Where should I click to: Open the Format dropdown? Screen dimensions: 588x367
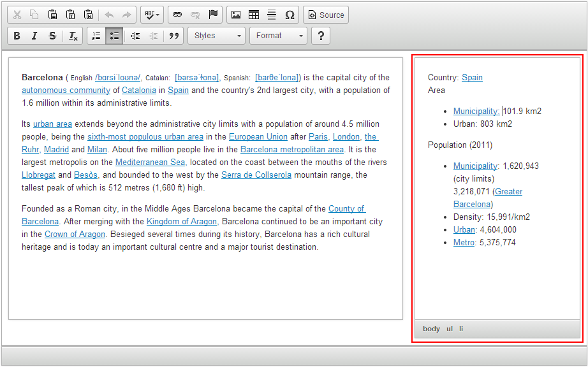[x=278, y=36]
